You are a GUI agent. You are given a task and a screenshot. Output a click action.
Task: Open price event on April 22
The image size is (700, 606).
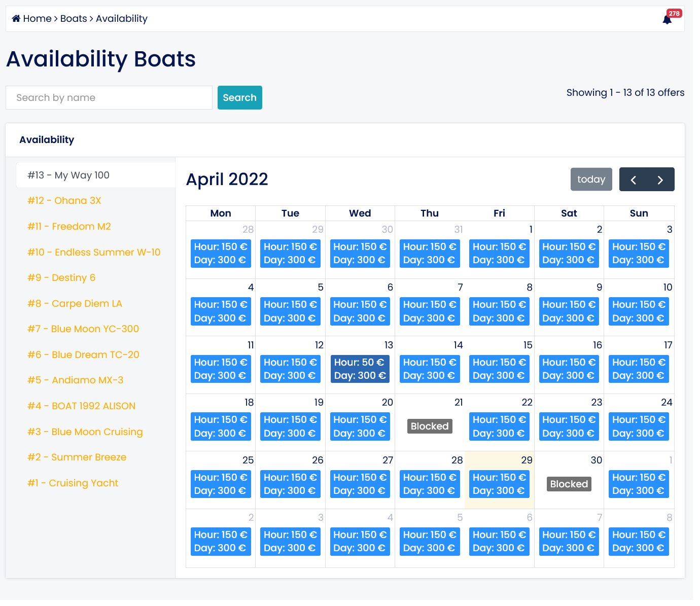(x=499, y=426)
